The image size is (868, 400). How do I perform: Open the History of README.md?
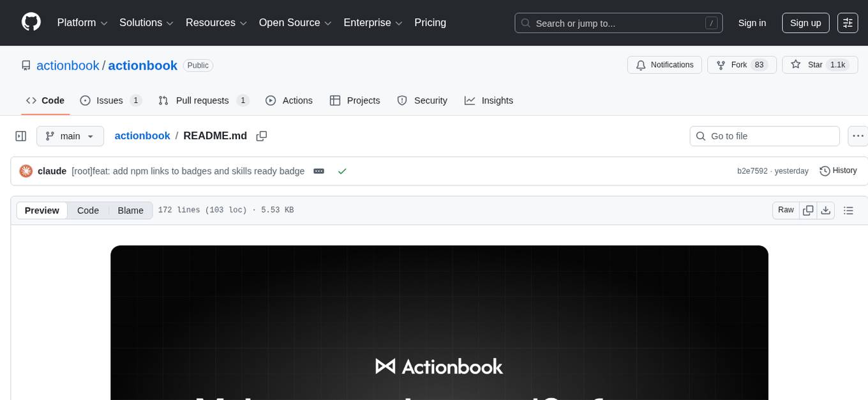click(838, 171)
